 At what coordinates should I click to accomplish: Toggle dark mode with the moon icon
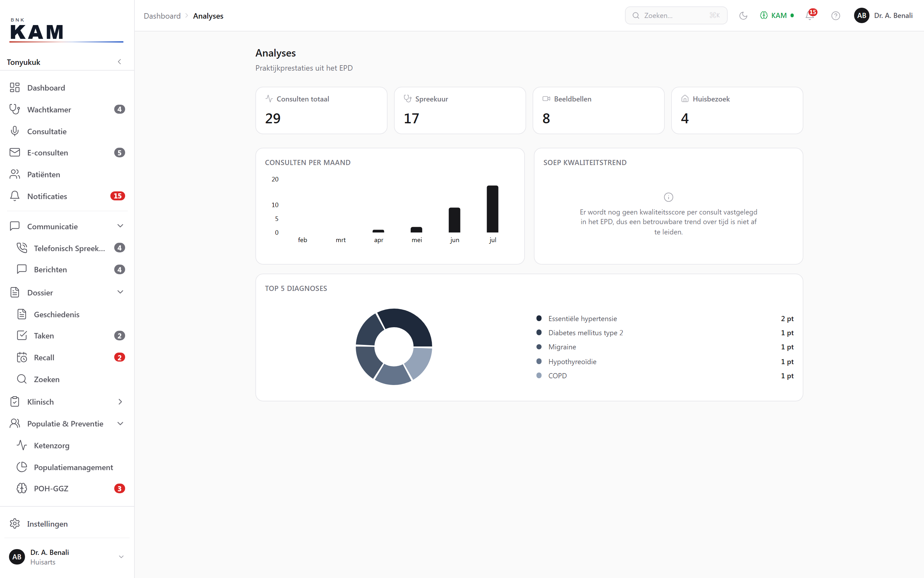click(x=743, y=16)
